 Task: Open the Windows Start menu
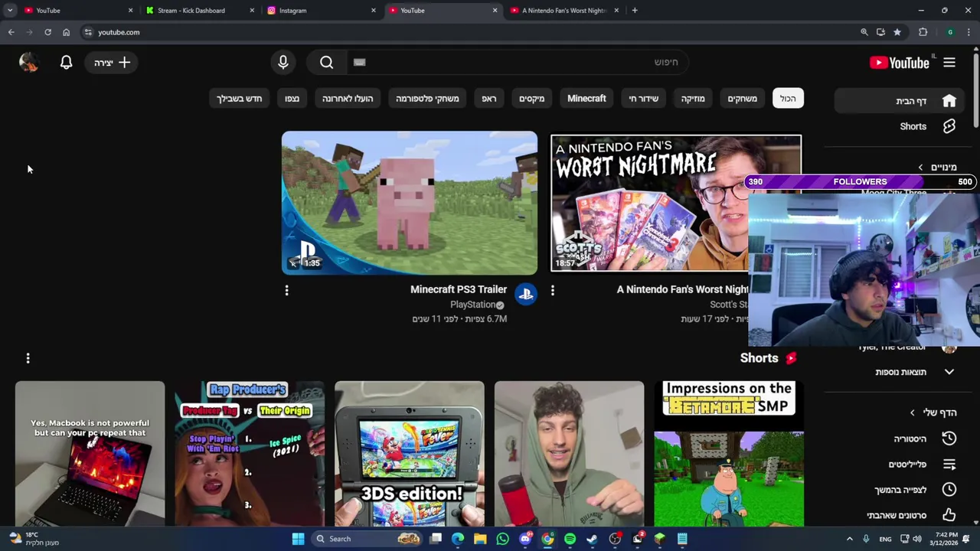pos(298,539)
